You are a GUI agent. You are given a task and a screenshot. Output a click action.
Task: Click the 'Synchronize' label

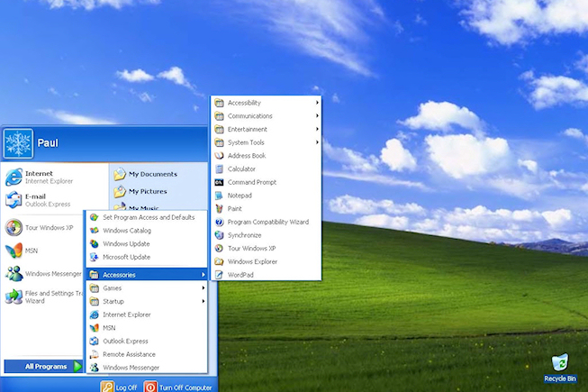tap(245, 235)
